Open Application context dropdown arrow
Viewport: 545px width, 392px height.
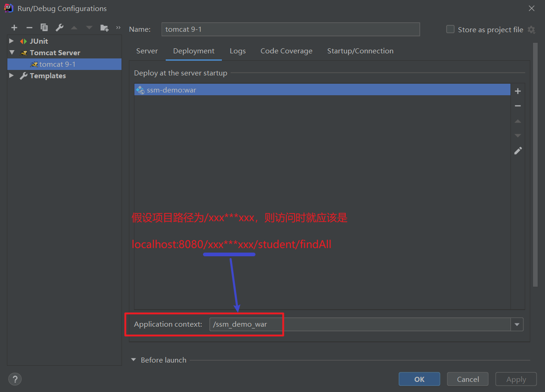click(x=517, y=324)
